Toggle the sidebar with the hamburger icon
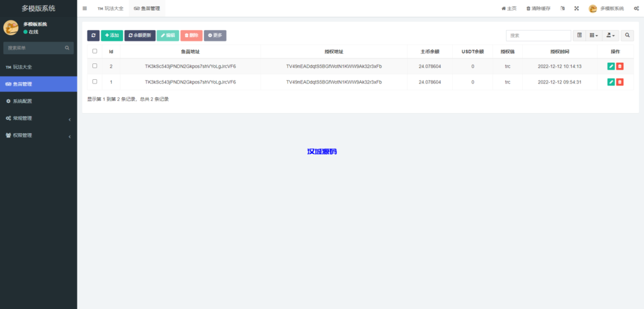 point(85,8)
